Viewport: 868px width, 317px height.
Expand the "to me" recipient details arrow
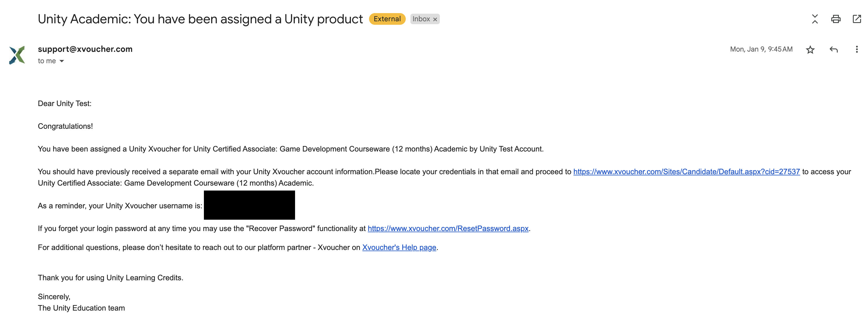pyautogui.click(x=62, y=61)
